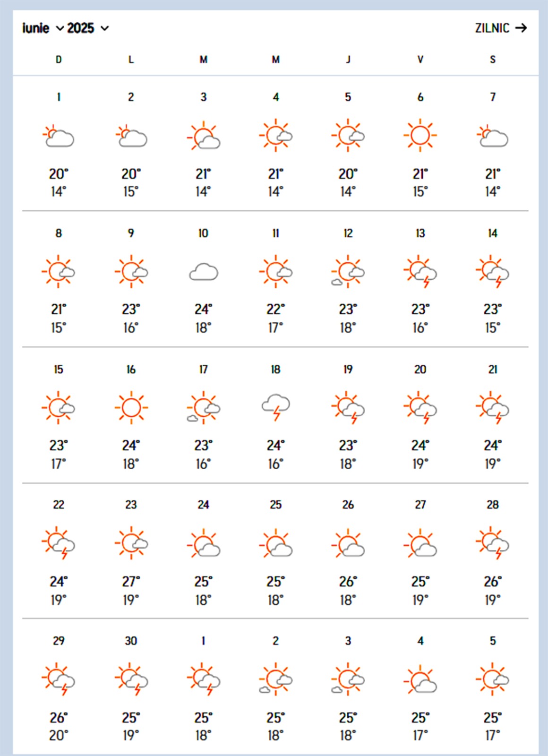Viewport: 548px width, 756px height.
Task: Click the sunny icon on June 16
Action: (131, 407)
